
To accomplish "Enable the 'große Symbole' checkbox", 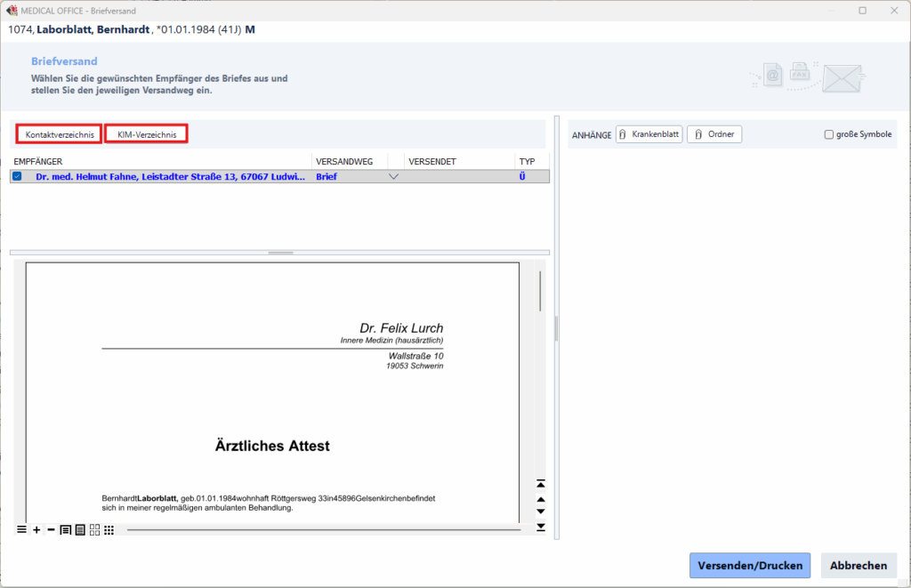I will coord(829,135).
